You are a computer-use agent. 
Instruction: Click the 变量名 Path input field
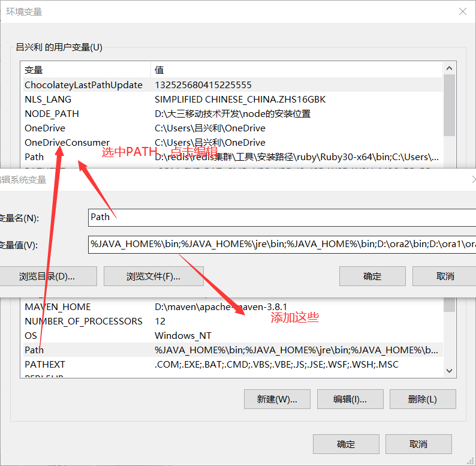(x=282, y=218)
